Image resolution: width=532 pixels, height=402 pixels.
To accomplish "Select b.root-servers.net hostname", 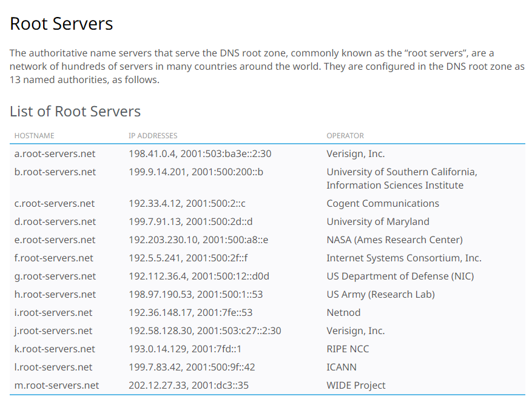I will click(x=55, y=172).
